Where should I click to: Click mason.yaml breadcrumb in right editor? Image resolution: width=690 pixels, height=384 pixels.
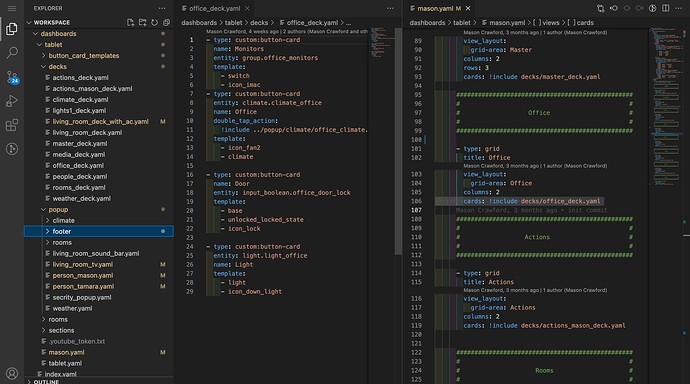(503, 23)
